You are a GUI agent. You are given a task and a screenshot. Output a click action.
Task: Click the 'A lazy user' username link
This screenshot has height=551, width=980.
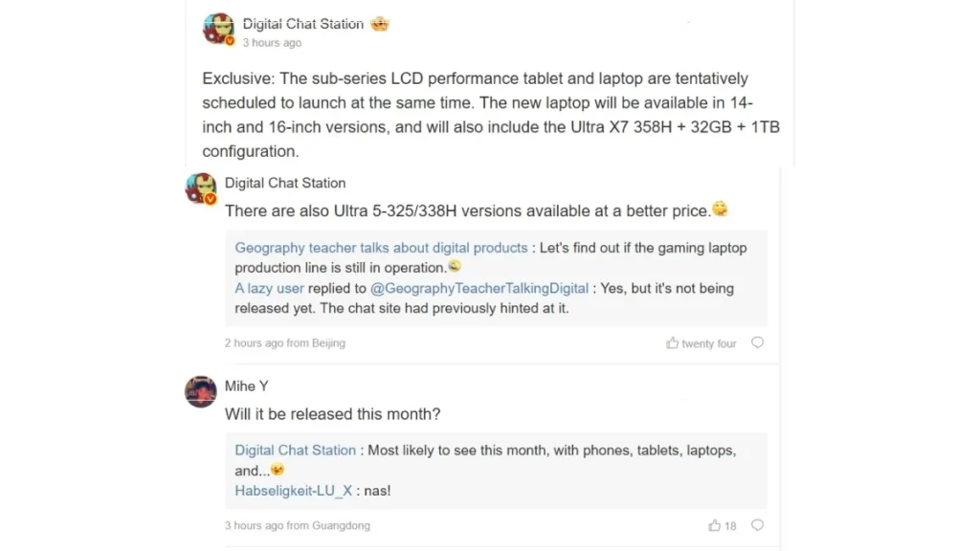269,288
